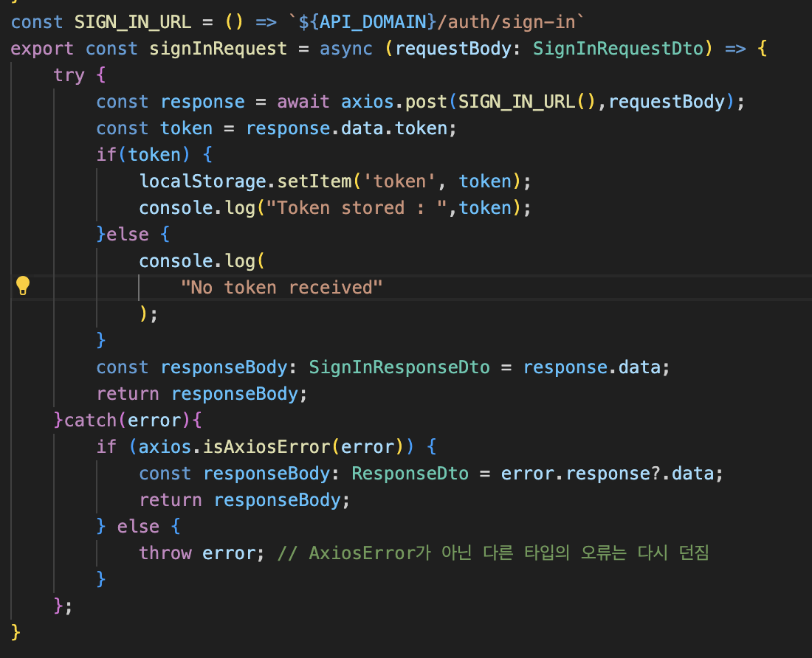This screenshot has height=658, width=812.
Task: Click the final closing yellow brace
Action: click(16, 632)
